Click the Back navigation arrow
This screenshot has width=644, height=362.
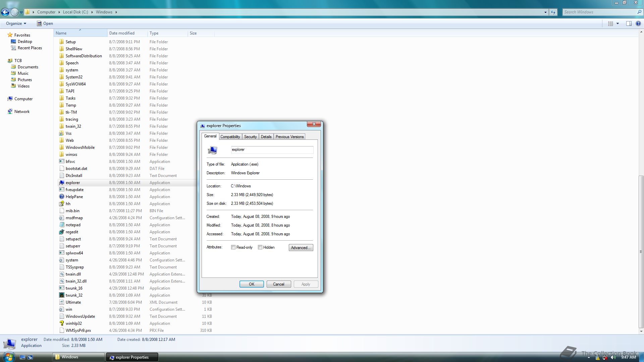[5, 12]
